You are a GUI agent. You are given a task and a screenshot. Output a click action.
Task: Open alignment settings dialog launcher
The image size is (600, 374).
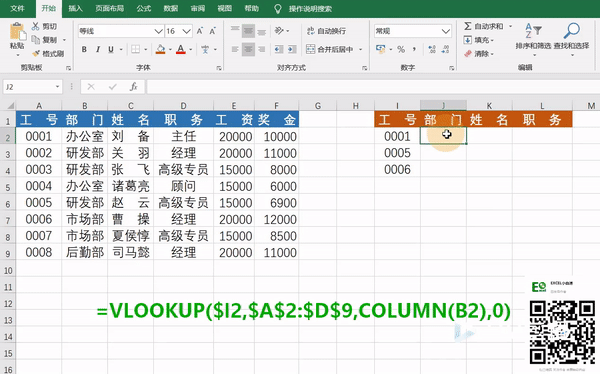coord(364,68)
